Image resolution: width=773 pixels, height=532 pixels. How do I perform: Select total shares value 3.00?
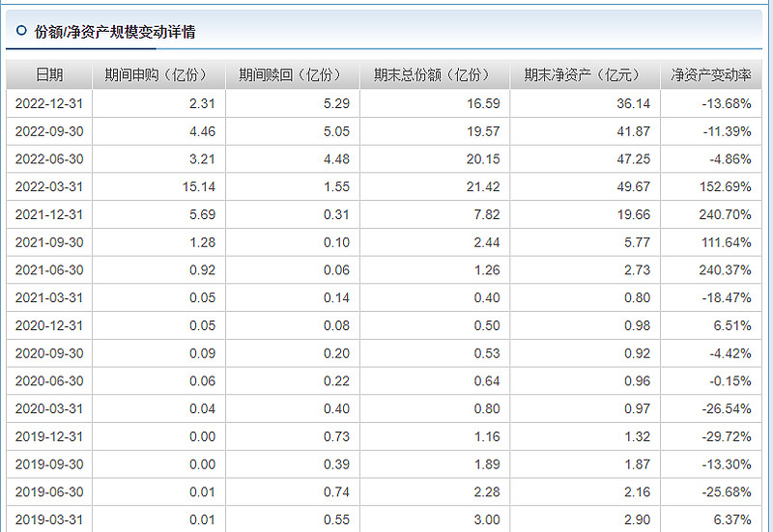click(487, 519)
